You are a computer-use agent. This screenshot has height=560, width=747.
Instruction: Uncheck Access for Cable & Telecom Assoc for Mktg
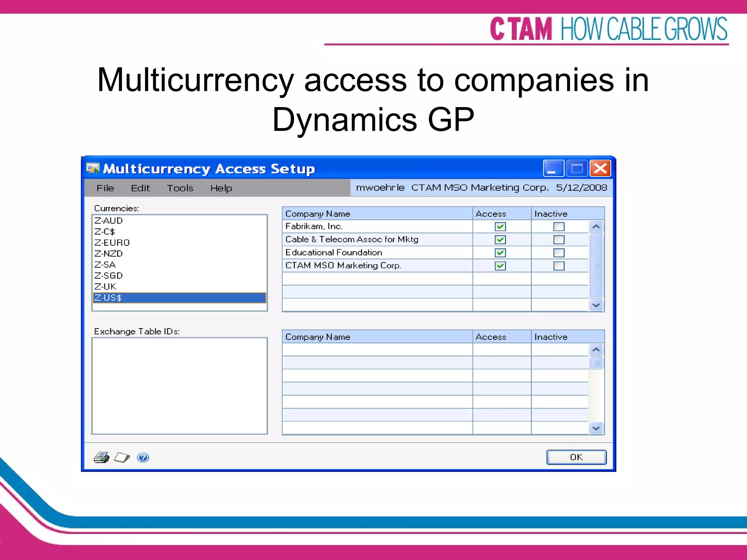pos(500,240)
